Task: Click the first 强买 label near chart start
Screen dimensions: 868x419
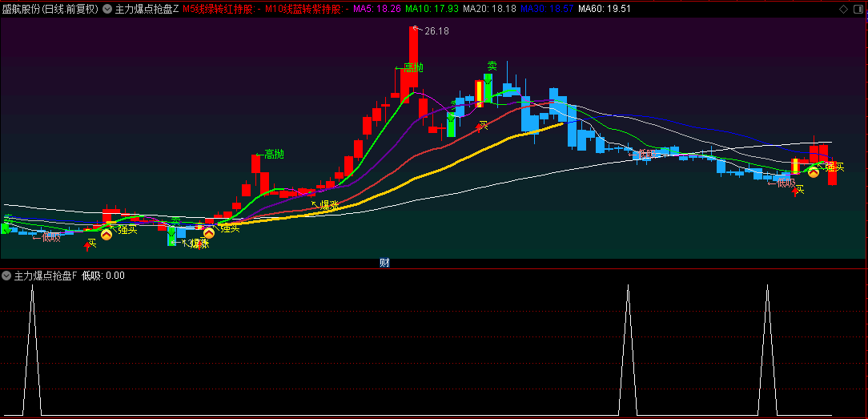Action: (127, 230)
